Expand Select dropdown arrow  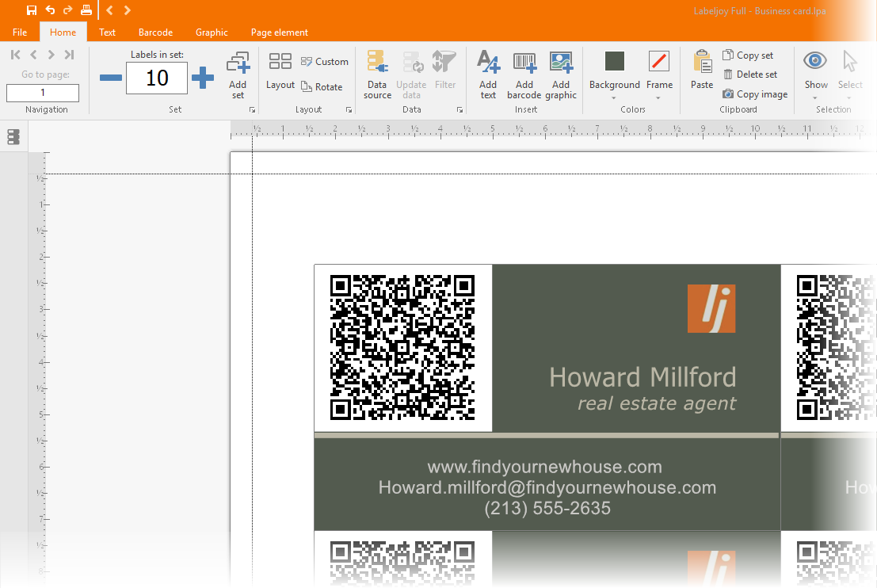coord(849,98)
